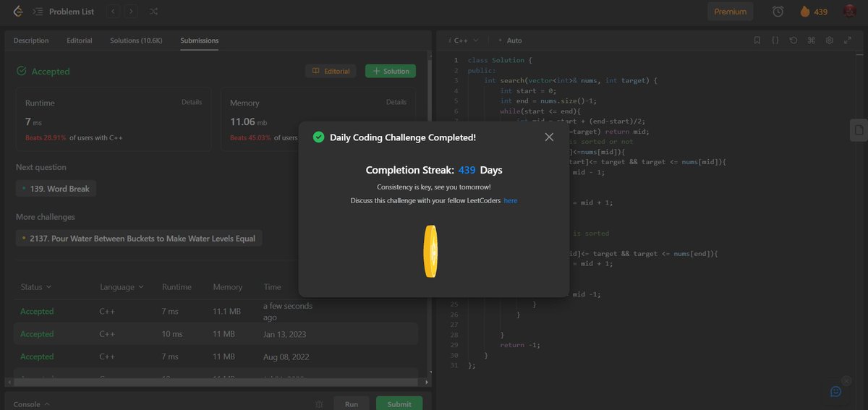
Task: Open the user profile avatar
Action: click(850, 12)
